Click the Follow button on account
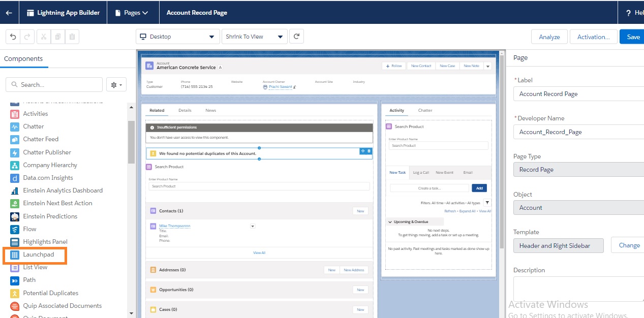 click(394, 66)
